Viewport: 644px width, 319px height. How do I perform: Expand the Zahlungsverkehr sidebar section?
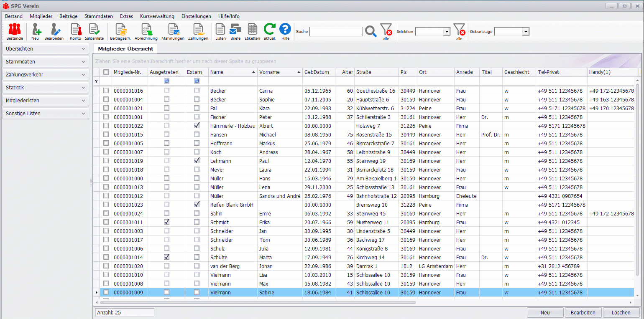point(46,75)
